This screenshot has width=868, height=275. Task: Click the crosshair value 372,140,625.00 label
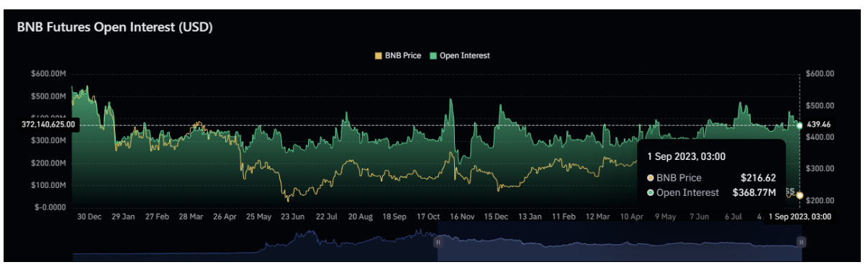point(48,125)
